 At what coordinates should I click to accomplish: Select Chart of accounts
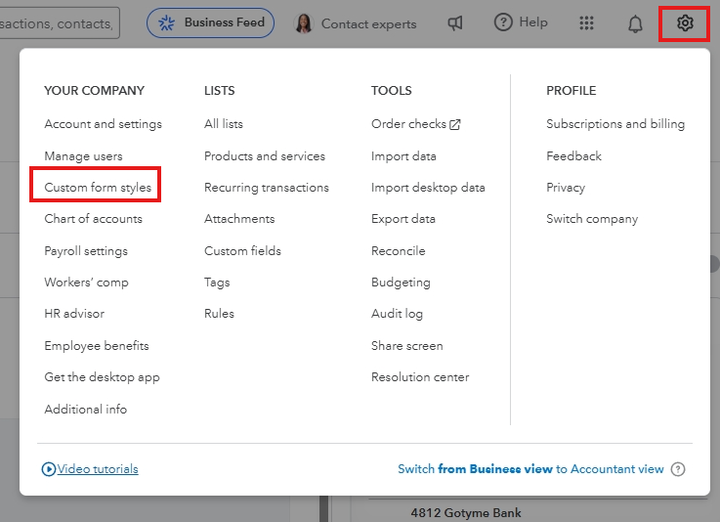[x=93, y=219]
